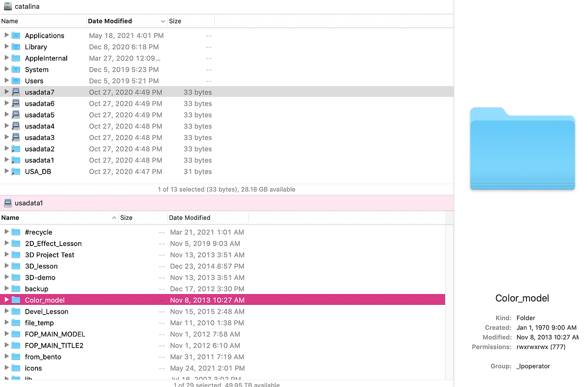Image resolution: width=588 pixels, height=387 pixels.
Task: Sort usadata1 pane by Date Modified column header
Action: [208, 218]
